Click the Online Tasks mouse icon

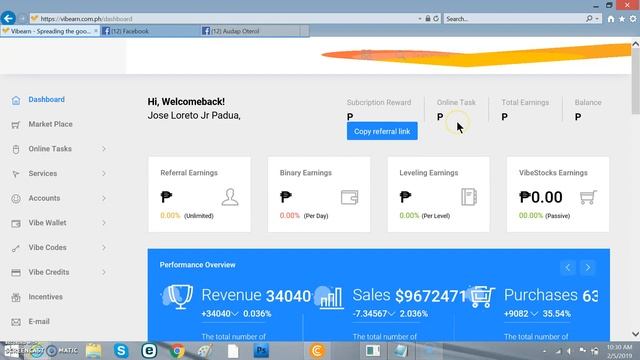point(16,149)
